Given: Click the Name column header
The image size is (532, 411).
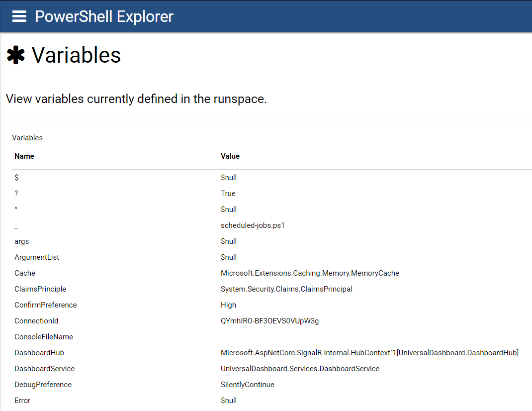Looking at the screenshot, I should point(24,156).
